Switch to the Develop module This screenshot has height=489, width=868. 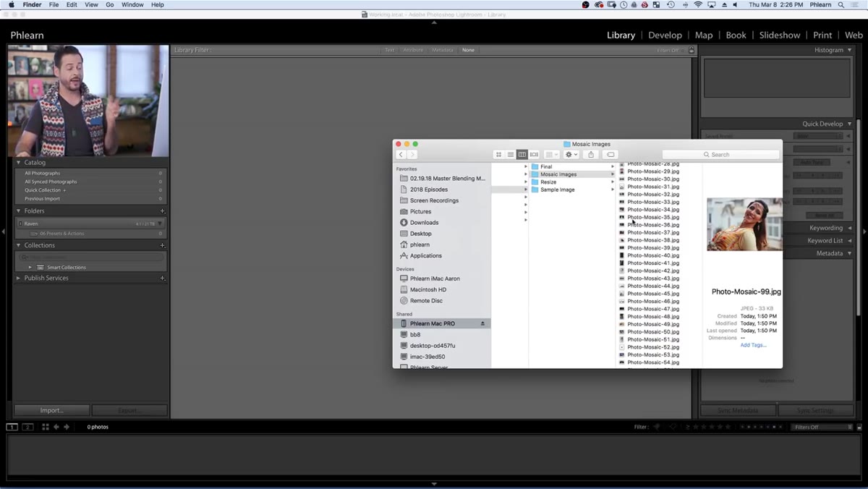pos(665,35)
